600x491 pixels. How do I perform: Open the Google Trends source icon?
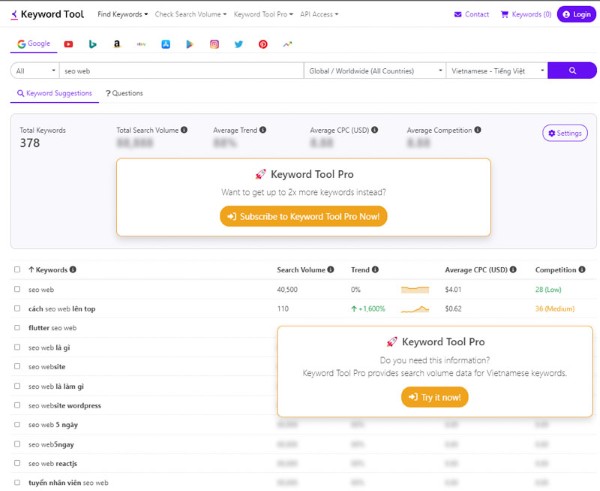[x=287, y=44]
